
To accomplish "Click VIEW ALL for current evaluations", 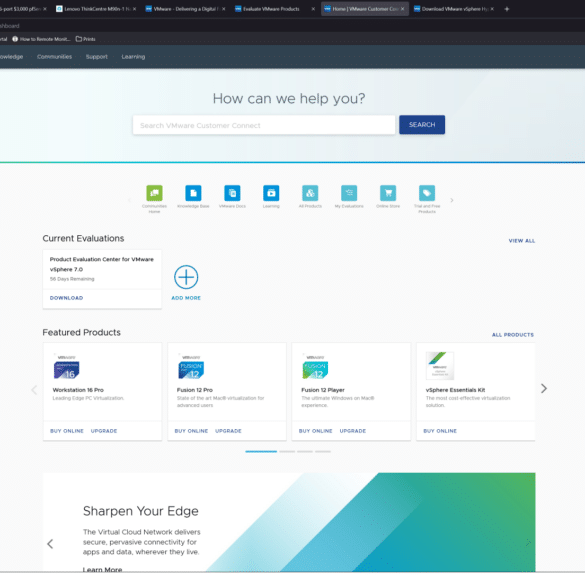I will [522, 241].
